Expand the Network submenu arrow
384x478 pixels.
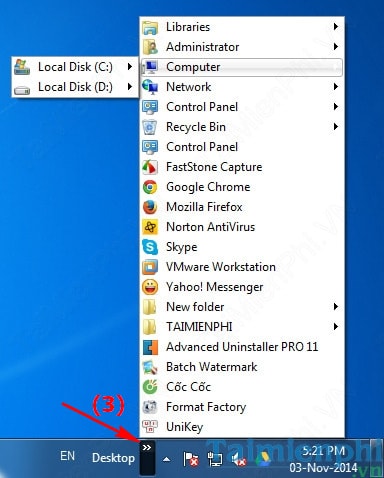click(336, 87)
